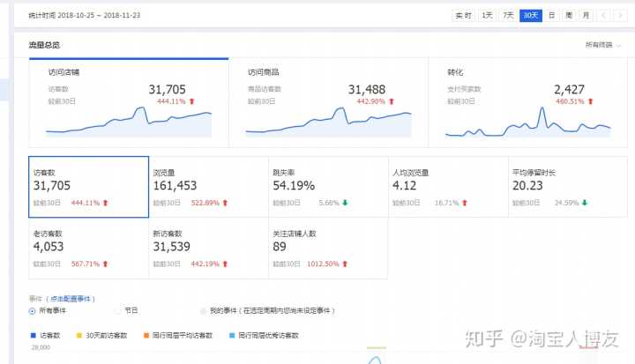Image resolution: width=635 pixels, height=364 pixels.
Task: Click green arrow beside 平均停留时长 24.59%
Action: 585,202
